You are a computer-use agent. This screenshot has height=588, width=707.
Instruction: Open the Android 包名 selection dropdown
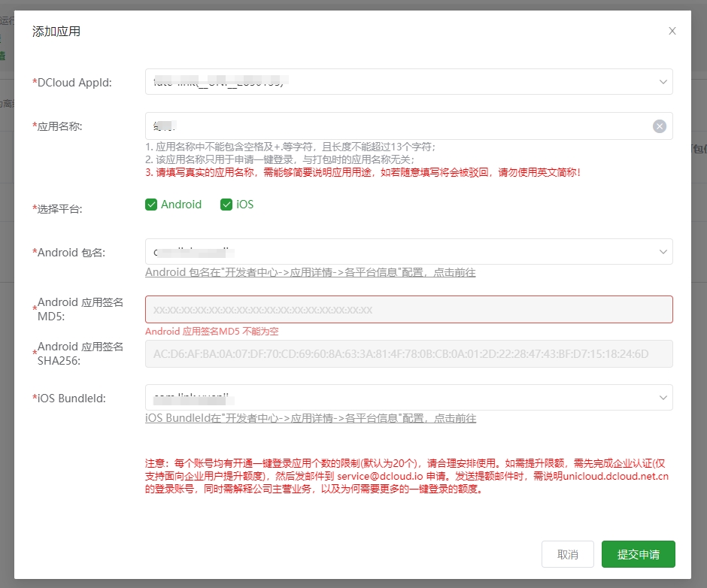coord(399,252)
